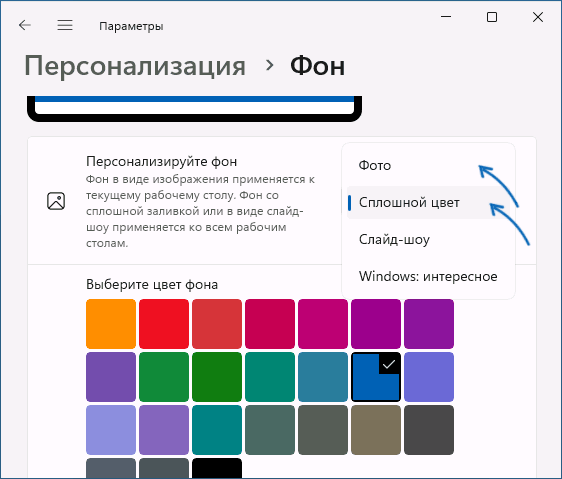562x479 pixels.
Task: Pick the slate gray swatch in the bottom row
Action: coord(111,468)
